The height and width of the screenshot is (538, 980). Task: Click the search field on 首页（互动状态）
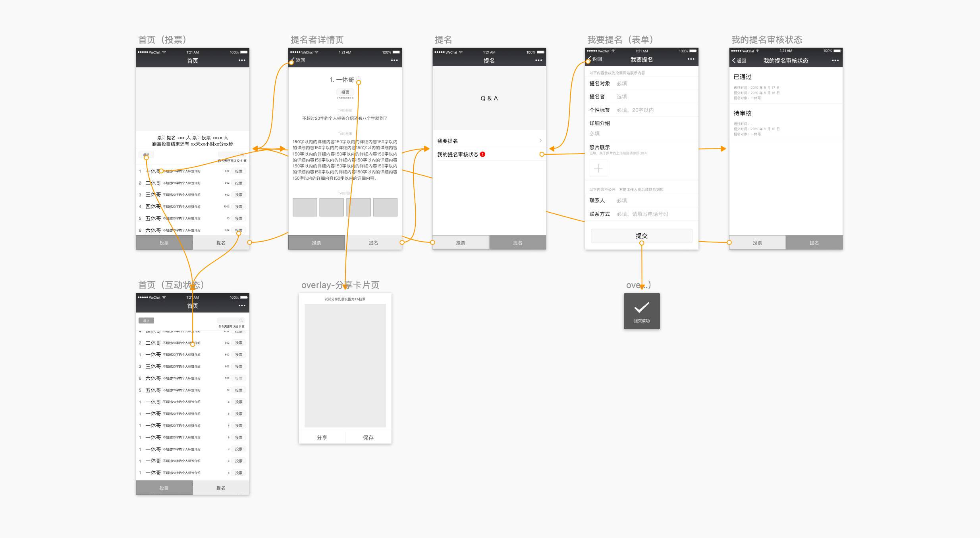coord(231,320)
